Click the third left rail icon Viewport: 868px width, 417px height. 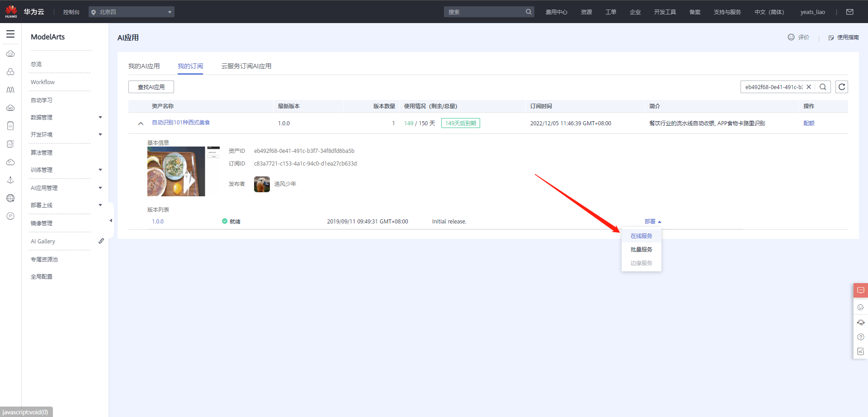click(10, 90)
